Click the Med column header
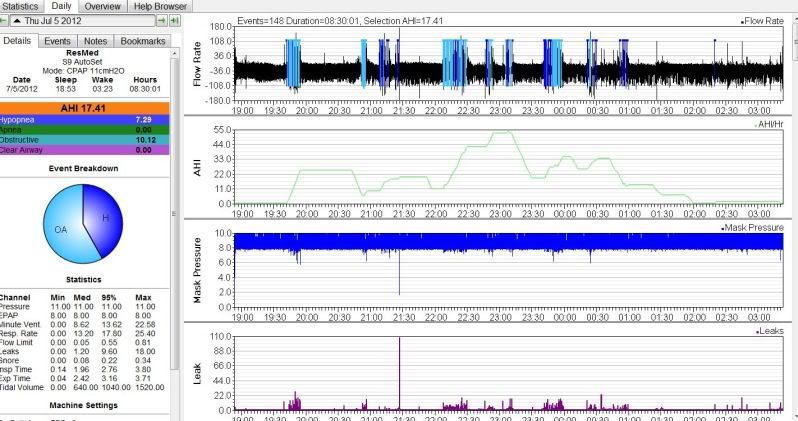Image resolution: width=798 pixels, height=421 pixels. coord(82,297)
